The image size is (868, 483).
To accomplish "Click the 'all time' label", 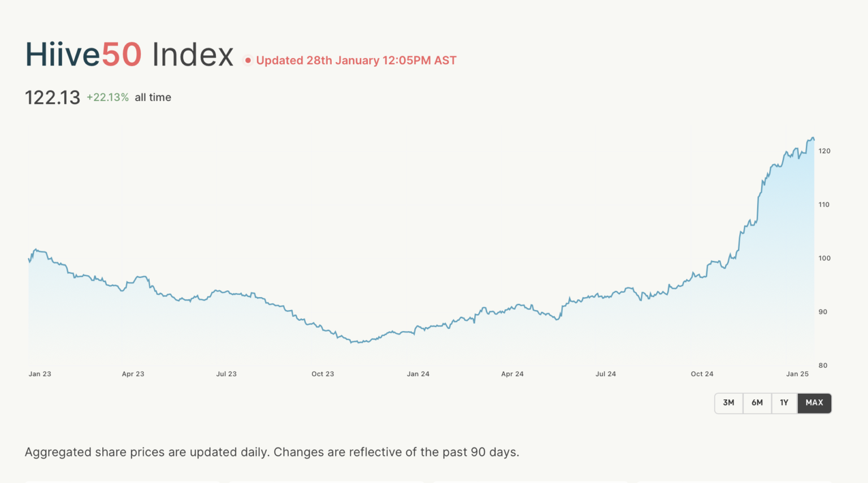I will point(153,97).
